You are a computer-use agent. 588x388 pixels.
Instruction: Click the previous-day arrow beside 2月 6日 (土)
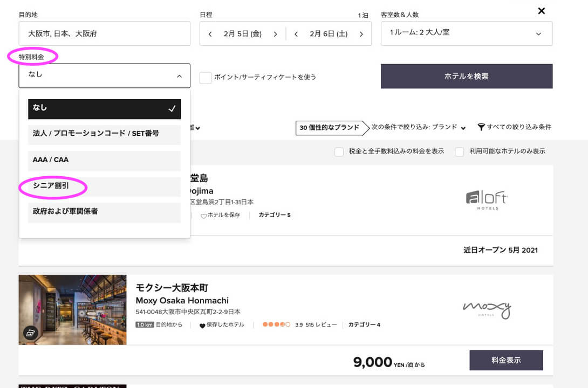point(296,34)
